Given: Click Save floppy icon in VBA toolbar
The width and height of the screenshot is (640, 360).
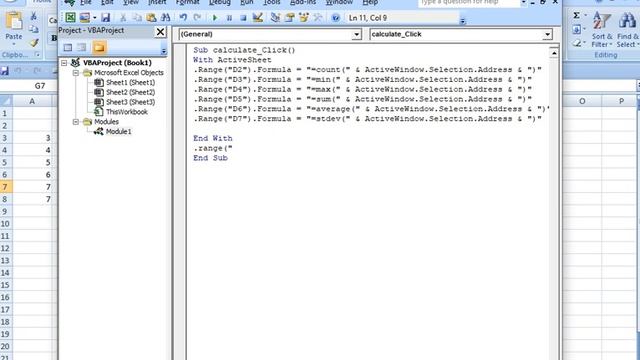Looking at the screenshot, I should pyautogui.click(x=105, y=18).
